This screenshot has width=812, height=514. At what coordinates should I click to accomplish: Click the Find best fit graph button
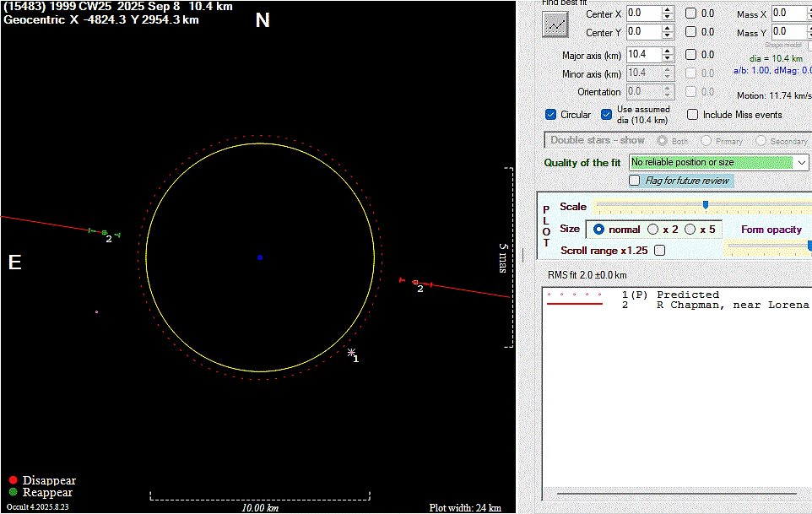click(x=555, y=24)
